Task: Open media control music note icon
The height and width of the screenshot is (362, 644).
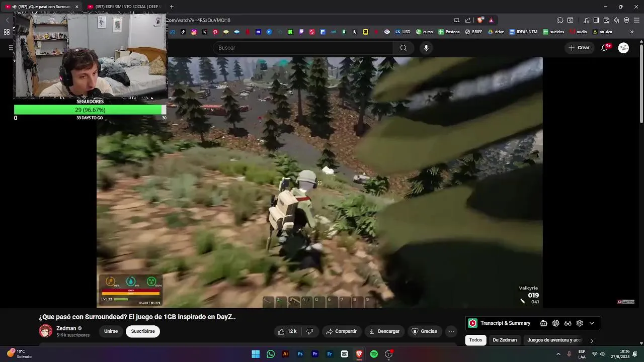Action: (x=586, y=20)
